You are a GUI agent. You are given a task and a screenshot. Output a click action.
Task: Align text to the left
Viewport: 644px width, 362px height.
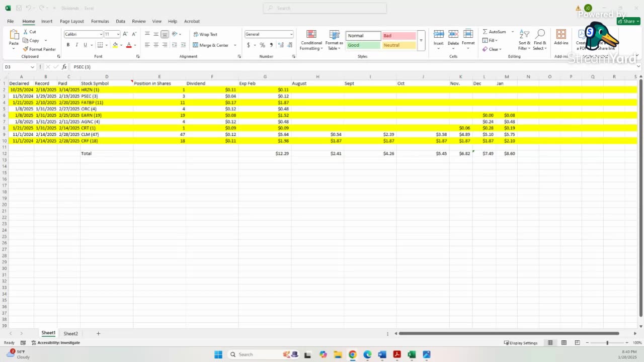[147, 45]
